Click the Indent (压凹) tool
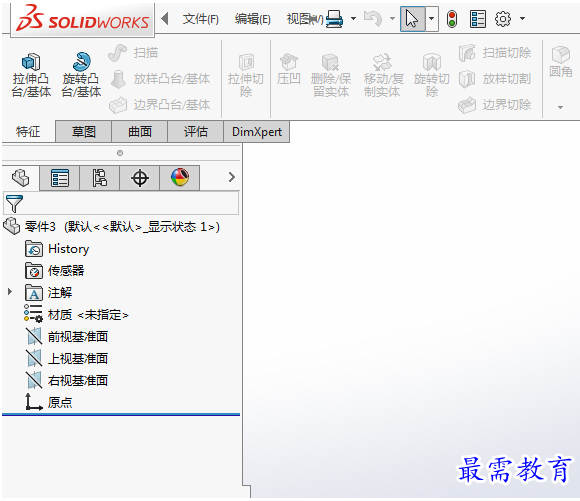 coord(289,69)
